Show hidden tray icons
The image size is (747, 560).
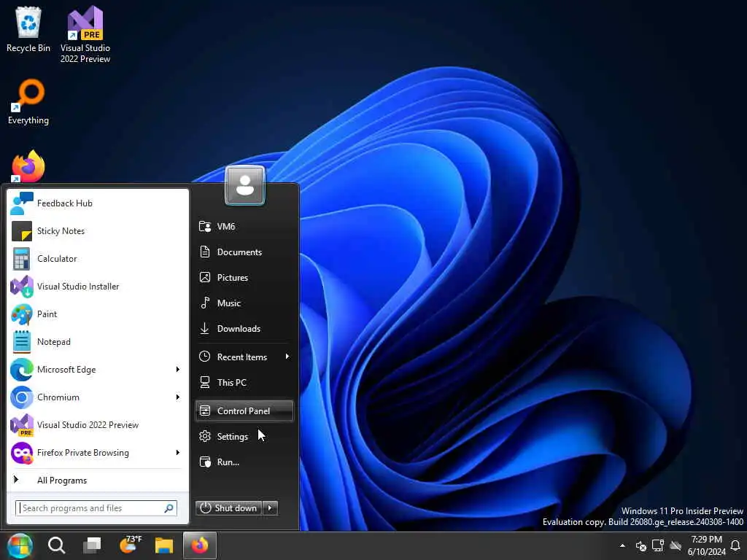click(x=622, y=545)
